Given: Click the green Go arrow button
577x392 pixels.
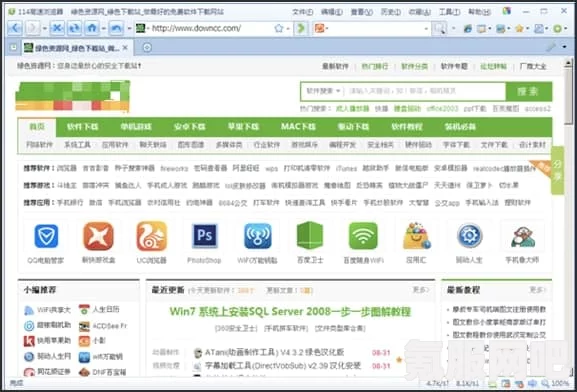Looking at the screenshot, I should (x=301, y=28).
